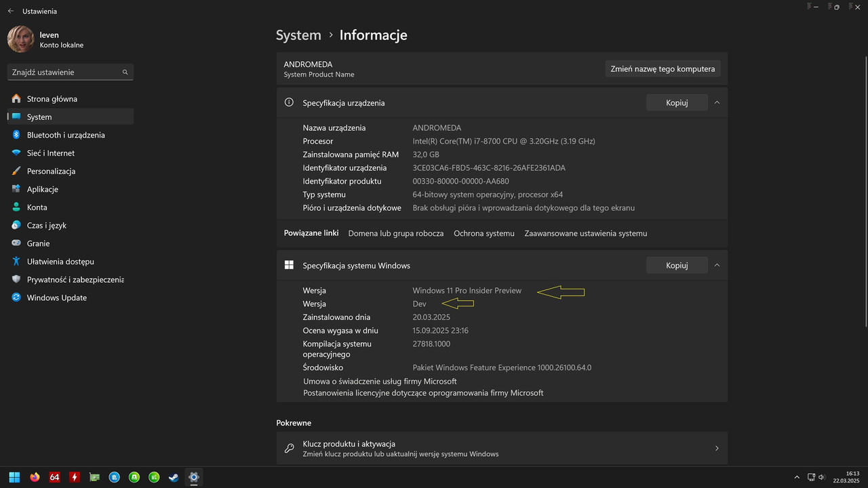Open Konta settings page

pyautogui.click(x=71, y=207)
